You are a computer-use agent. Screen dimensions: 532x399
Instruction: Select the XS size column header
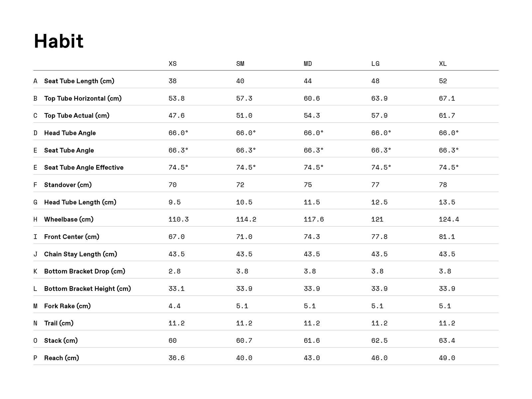173,64
